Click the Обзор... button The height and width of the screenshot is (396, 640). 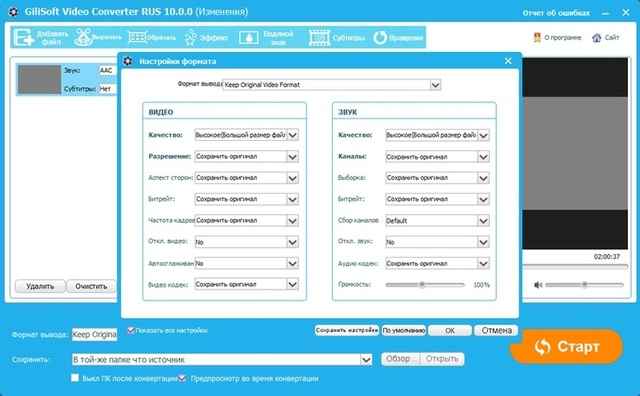[401, 359]
